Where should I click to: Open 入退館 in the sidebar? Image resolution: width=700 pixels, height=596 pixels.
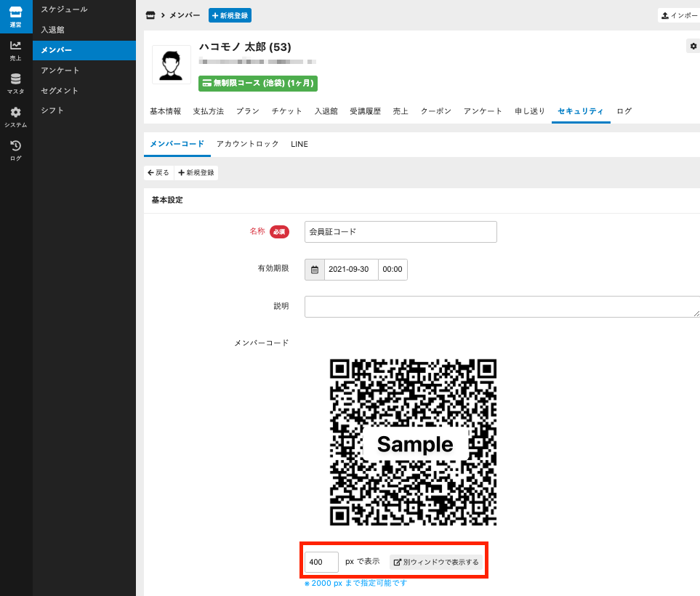(52, 30)
